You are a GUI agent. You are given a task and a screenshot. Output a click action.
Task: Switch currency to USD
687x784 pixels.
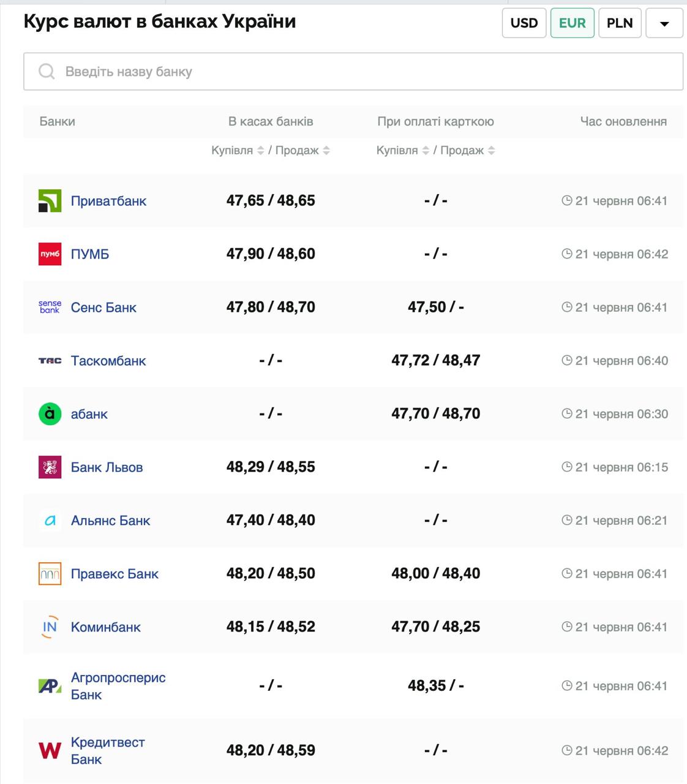pos(524,23)
